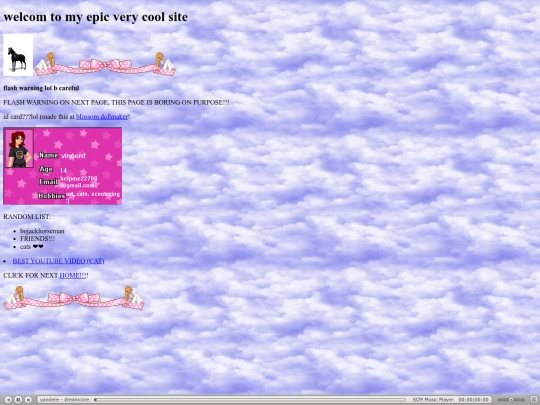Click the previous track button in music player

coord(8,399)
